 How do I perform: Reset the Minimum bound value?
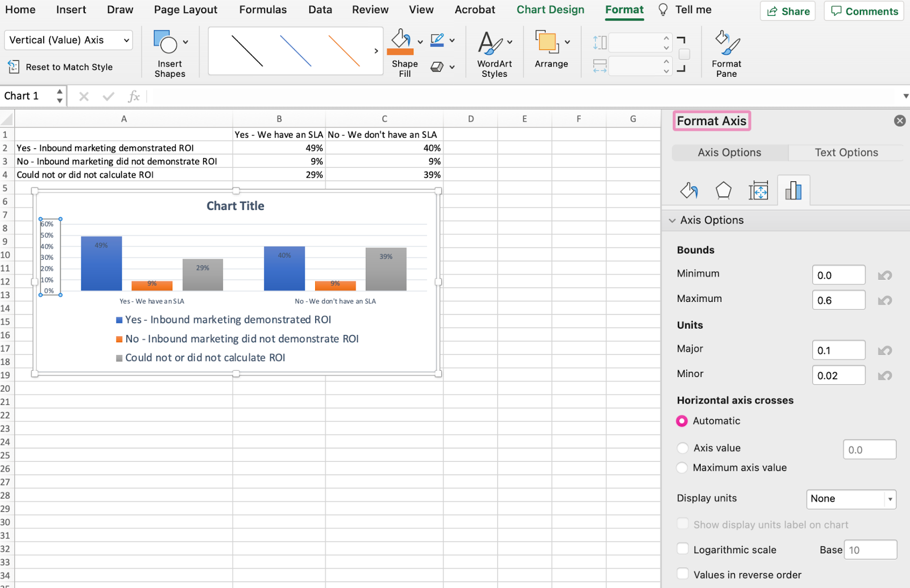click(885, 276)
